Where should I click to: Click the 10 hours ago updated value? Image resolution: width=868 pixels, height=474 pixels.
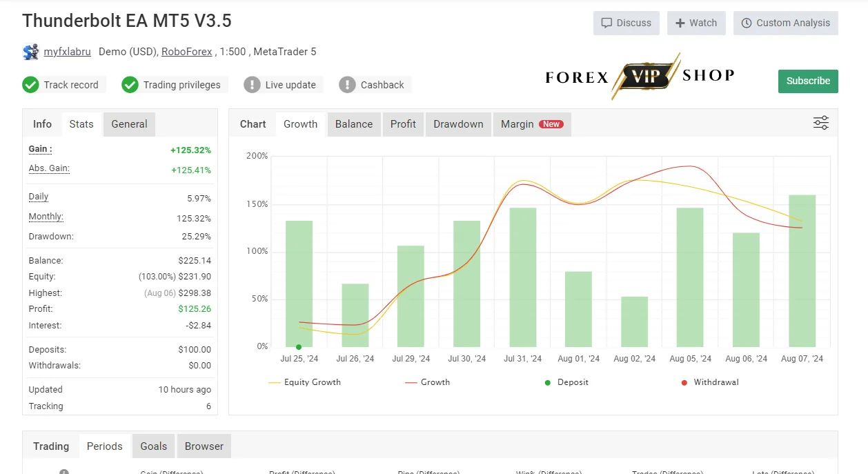(x=185, y=390)
